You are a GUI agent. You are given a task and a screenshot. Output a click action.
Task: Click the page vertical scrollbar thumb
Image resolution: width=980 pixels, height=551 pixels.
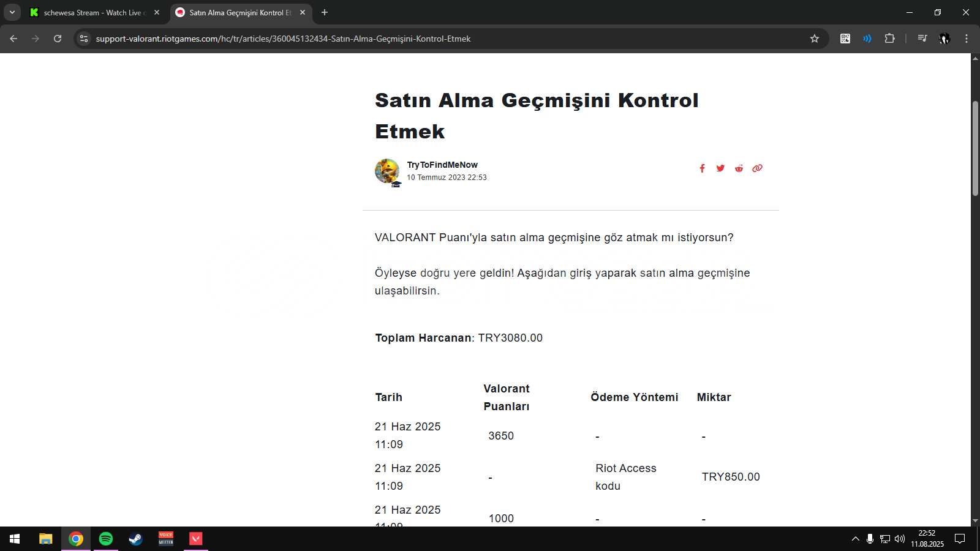975,148
